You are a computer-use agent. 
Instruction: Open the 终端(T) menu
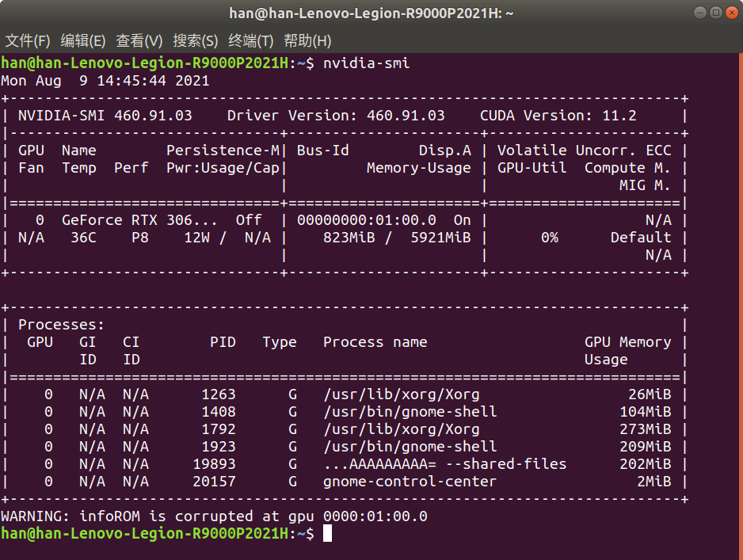[x=250, y=41]
